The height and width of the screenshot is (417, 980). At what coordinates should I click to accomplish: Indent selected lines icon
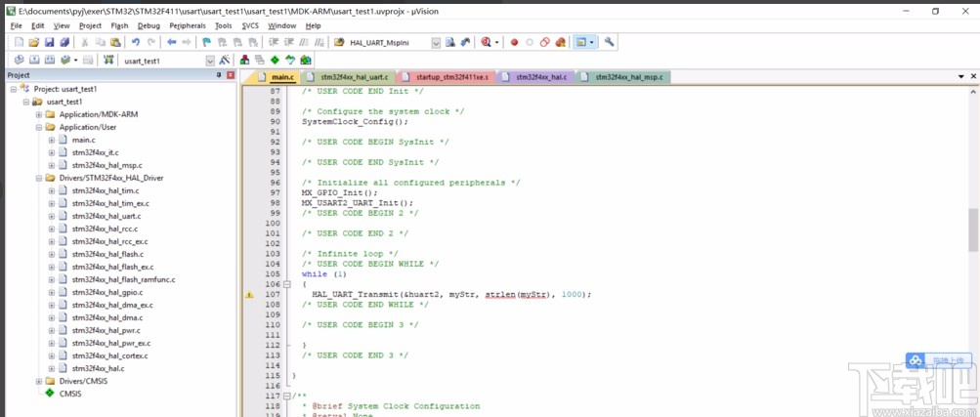tap(274, 42)
